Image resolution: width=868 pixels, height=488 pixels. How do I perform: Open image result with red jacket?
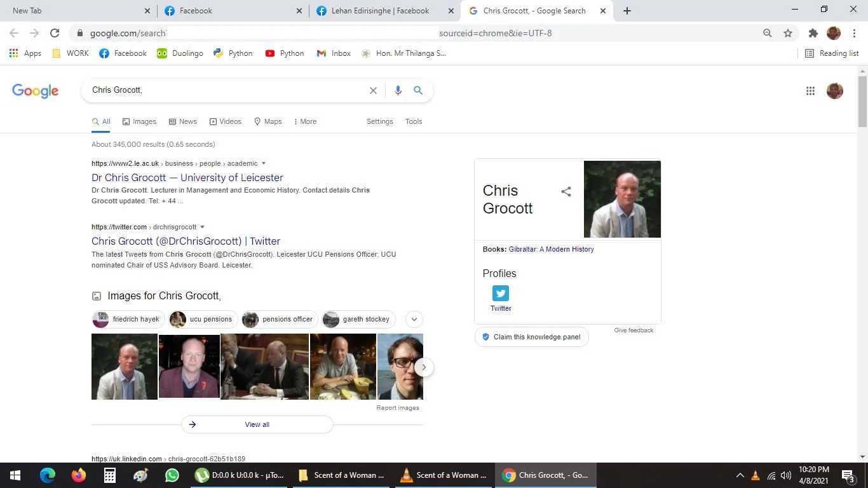pyautogui.click(x=189, y=367)
